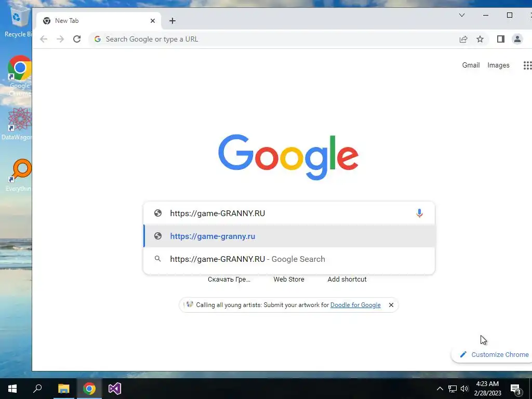532x399 pixels.
Task: Expand the hidden tray icons chevron
Action: pos(440,389)
